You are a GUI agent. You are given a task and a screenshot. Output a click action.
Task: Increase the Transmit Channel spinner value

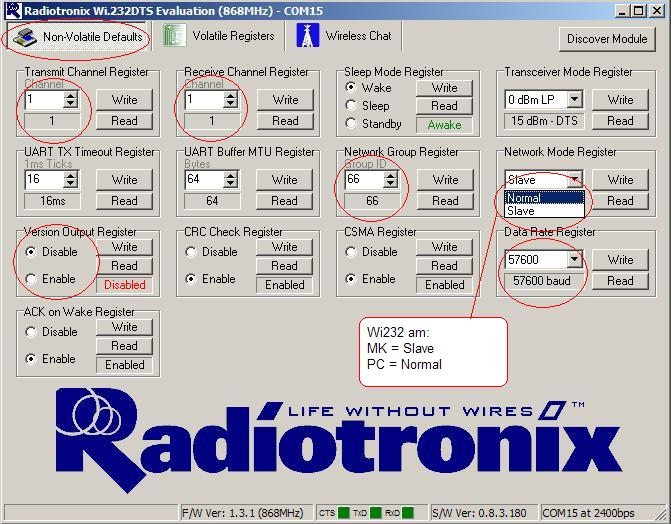click(x=70, y=95)
